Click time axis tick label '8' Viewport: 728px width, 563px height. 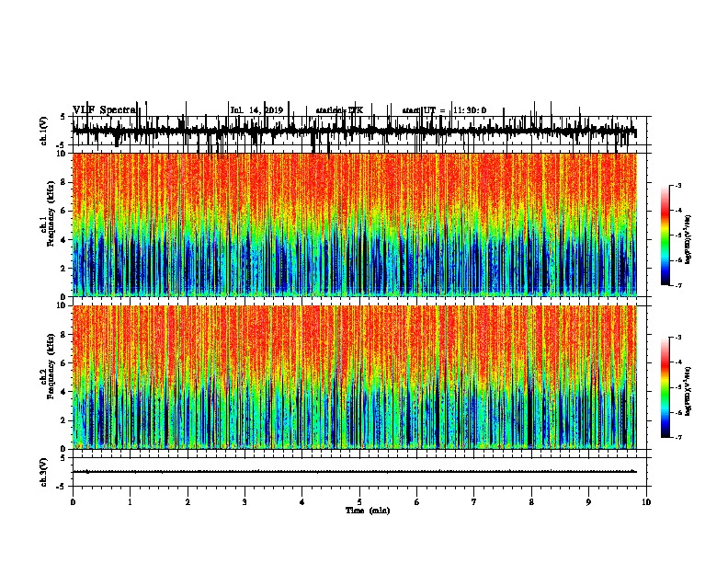click(x=531, y=502)
